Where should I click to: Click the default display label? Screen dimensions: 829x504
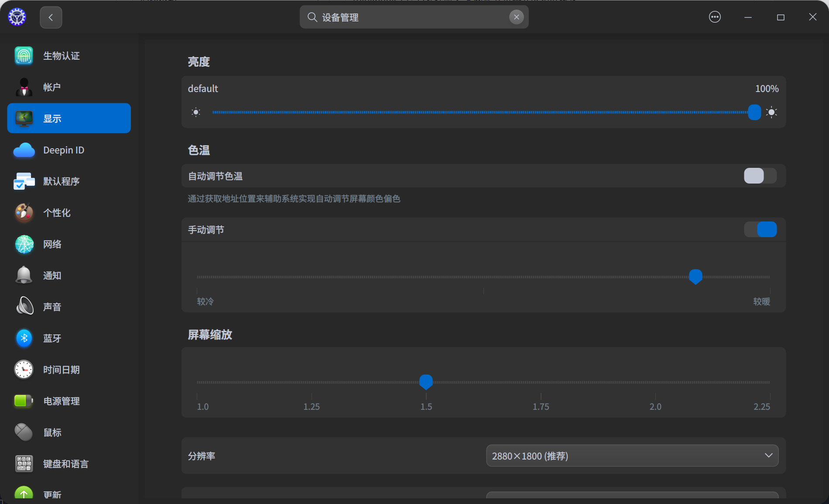[x=203, y=89]
